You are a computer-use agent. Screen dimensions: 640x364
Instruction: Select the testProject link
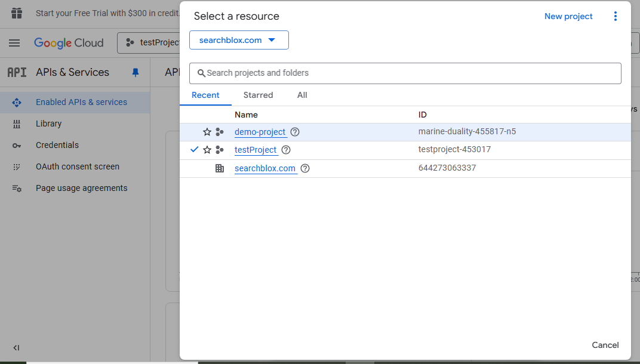256,150
